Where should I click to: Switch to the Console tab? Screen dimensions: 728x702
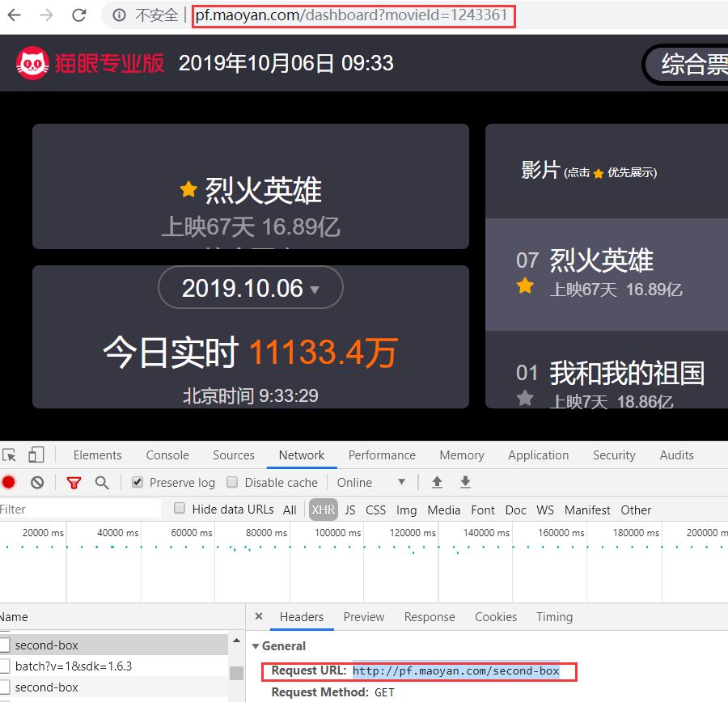pyautogui.click(x=167, y=455)
